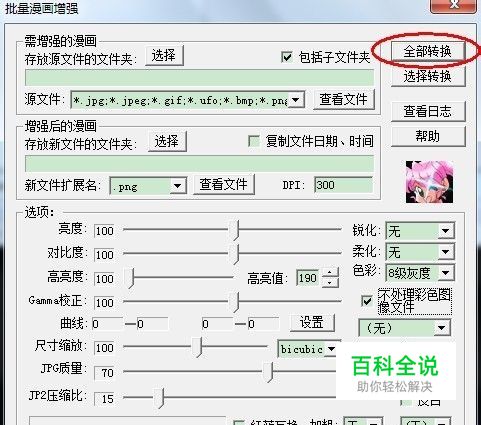481x425 pixels.
Task: Open the 新文件扩展名 .png dropdown
Action: pos(178,186)
